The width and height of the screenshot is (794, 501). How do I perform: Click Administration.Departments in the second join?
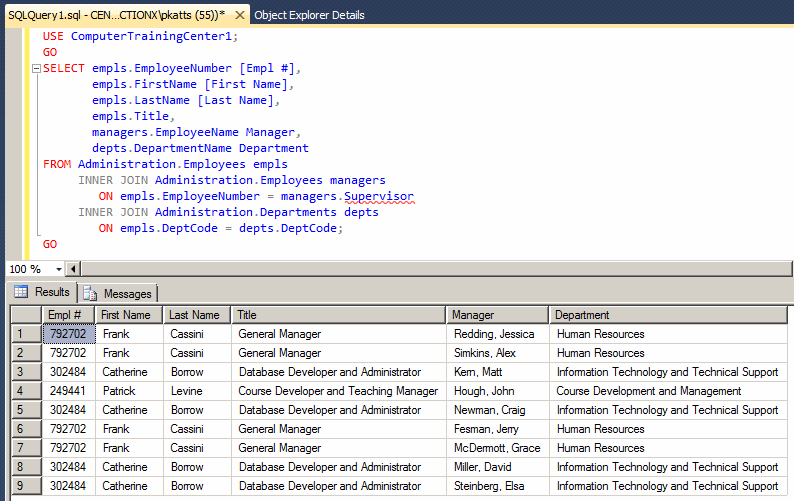246,212
